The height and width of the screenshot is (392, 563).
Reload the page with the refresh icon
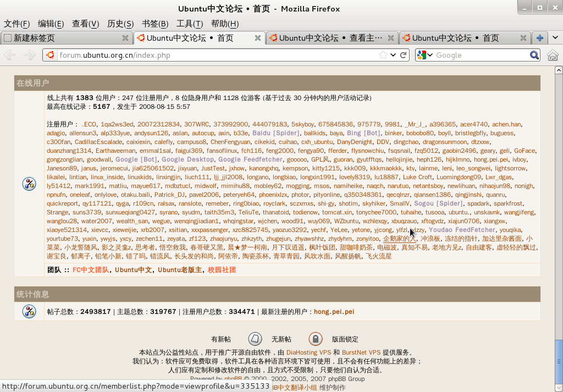[x=403, y=55]
